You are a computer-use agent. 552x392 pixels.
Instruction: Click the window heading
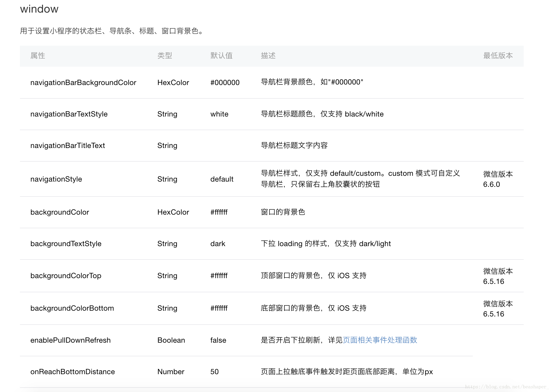39,9
